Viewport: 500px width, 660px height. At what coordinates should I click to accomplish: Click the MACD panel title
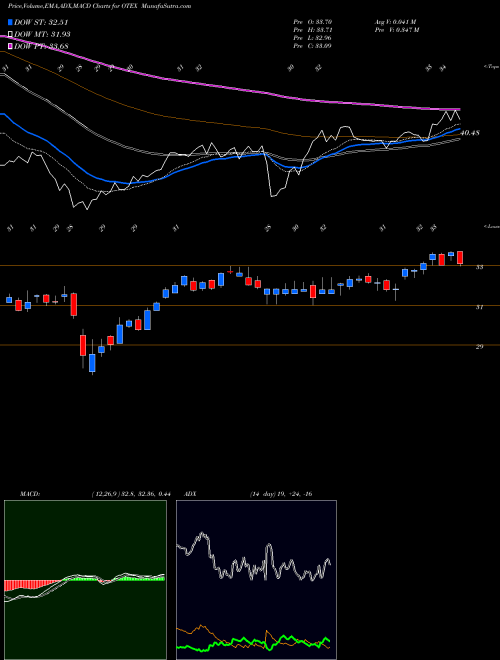click(30, 494)
